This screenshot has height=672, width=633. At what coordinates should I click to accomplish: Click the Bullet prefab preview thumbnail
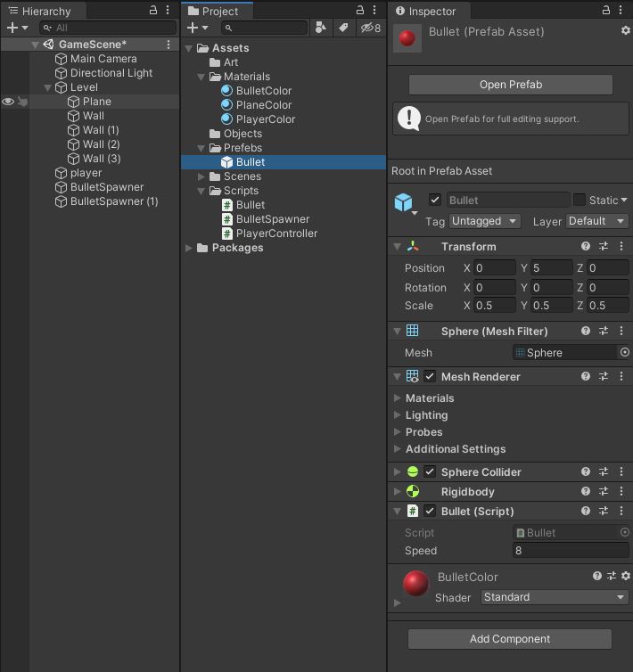[x=407, y=38]
